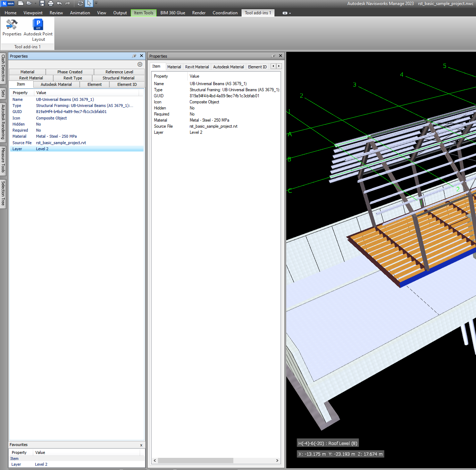Expand the Open file dropdown arrow
The image size is (476, 470).
pyautogui.click(x=35, y=4)
